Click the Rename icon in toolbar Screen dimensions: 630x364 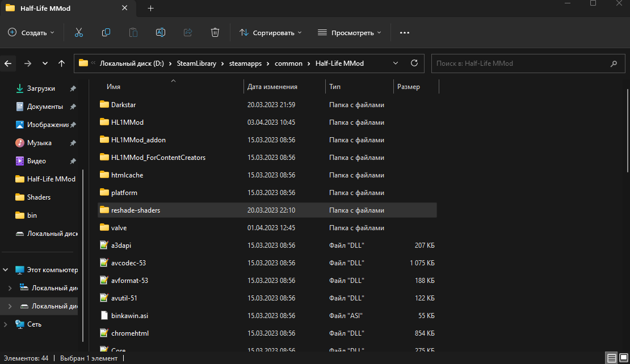(161, 32)
